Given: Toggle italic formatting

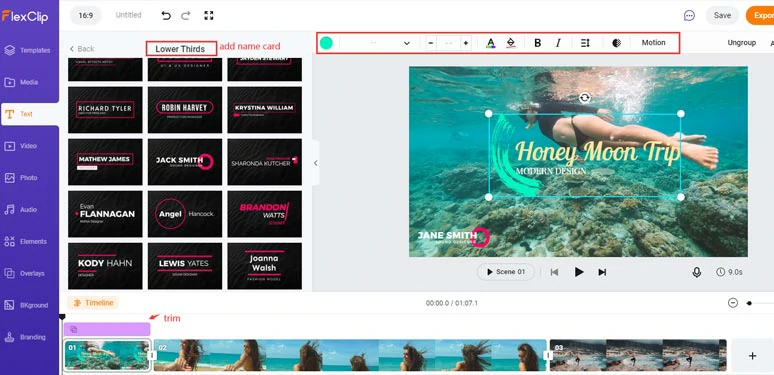Looking at the screenshot, I should 558,43.
